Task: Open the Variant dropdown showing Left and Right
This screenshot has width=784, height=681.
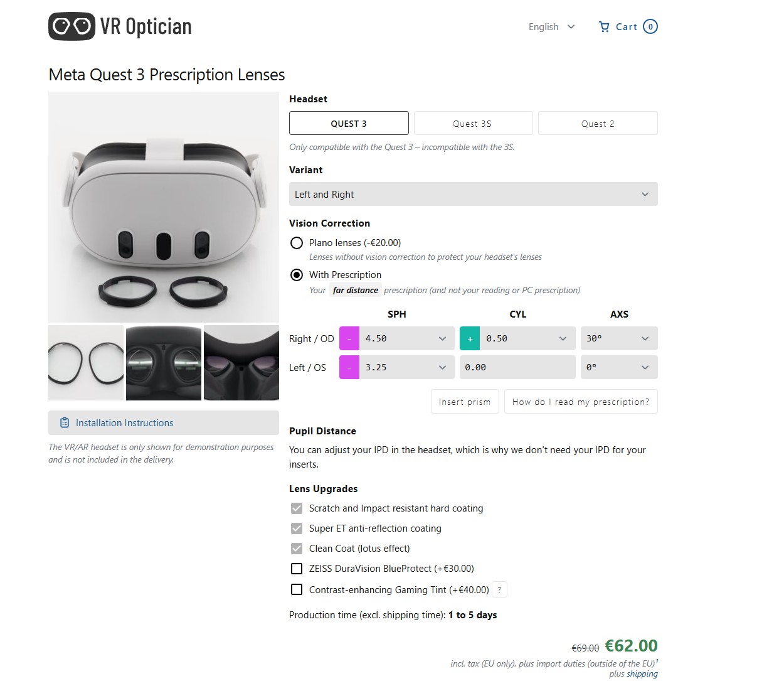Action: [473, 195]
